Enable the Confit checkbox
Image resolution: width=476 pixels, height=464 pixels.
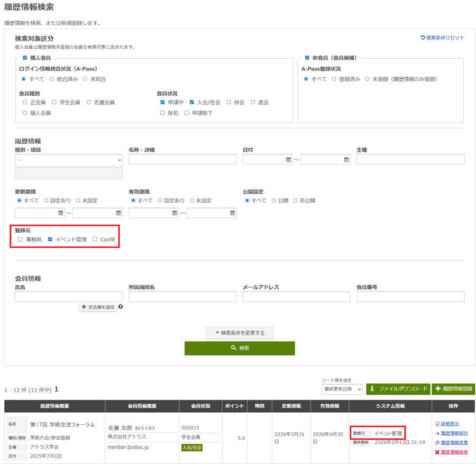[x=95, y=239]
